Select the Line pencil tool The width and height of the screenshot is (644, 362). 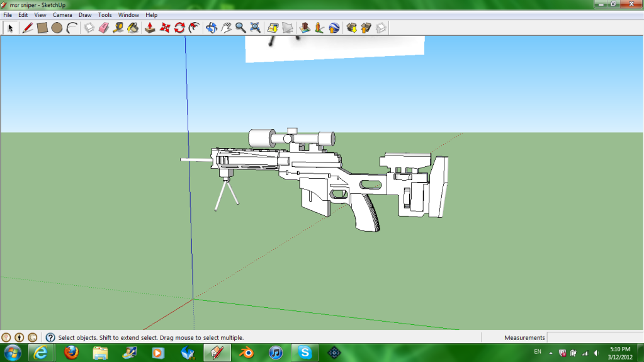[x=28, y=28]
